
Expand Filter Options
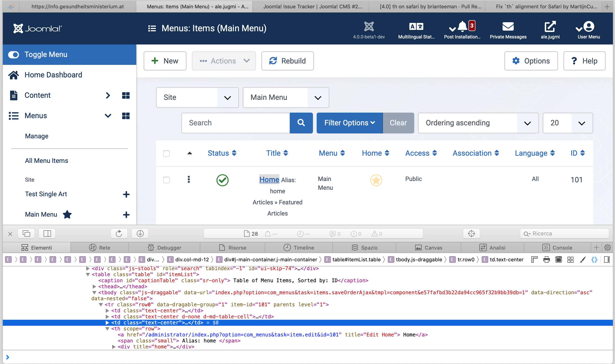pyautogui.click(x=350, y=123)
